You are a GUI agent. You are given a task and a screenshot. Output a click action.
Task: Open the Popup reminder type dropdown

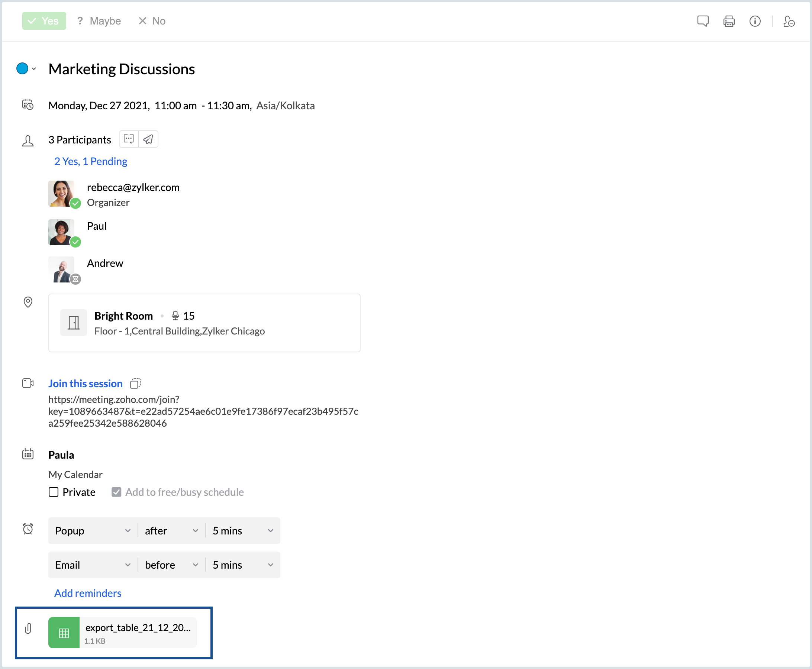point(93,531)
